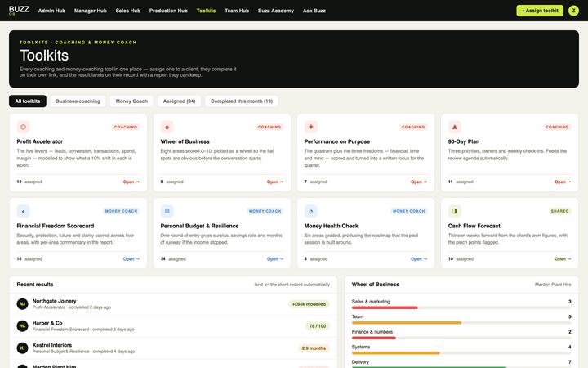Click the Kestrel Interiors KI avatar
Image resolution: width=588 pixels, height=368 pixels.
click(x=23, y=348)
